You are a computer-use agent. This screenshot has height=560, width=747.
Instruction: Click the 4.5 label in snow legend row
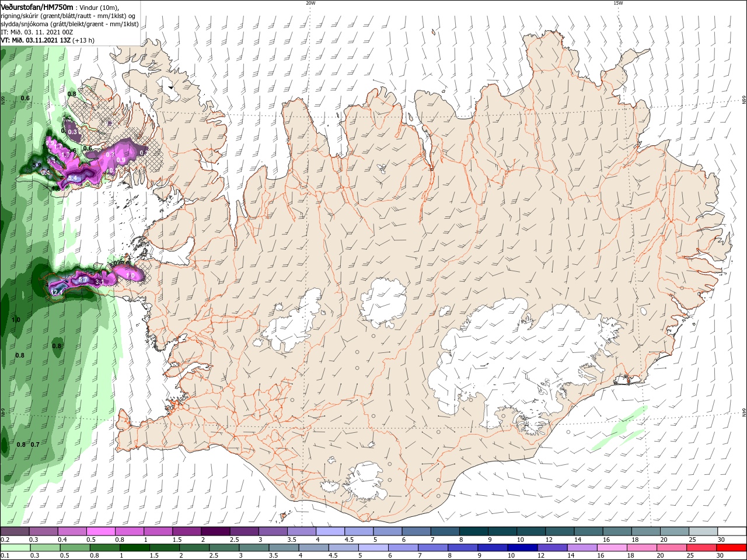point(349,540)
